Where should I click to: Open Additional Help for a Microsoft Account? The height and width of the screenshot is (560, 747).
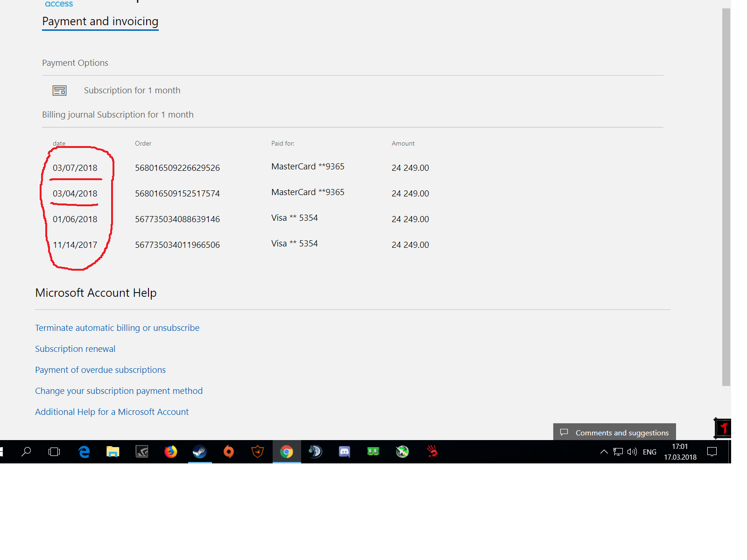pyautogui.click(x=112, y=412)
